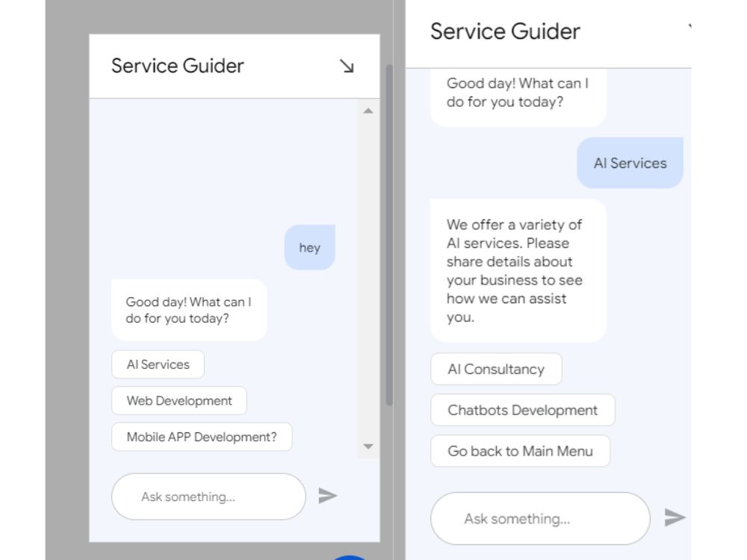Click the scrollbar up arrow in the chat window
747x560 pixels.
[368, 111]
